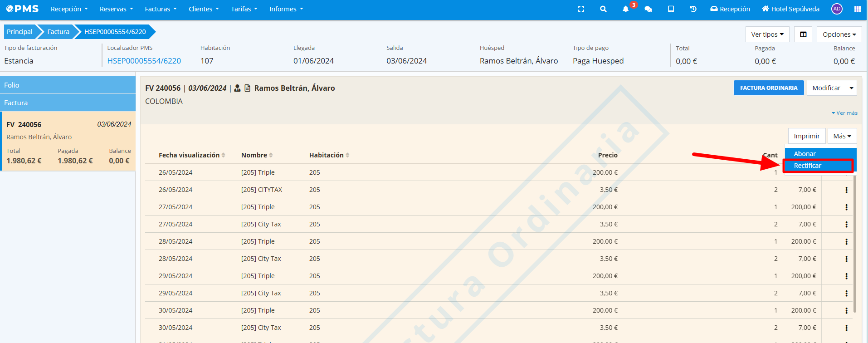Open localizador link HSEP00005554/6220
Viewport: 868px width, 343px height.
(x=144, y=61)
